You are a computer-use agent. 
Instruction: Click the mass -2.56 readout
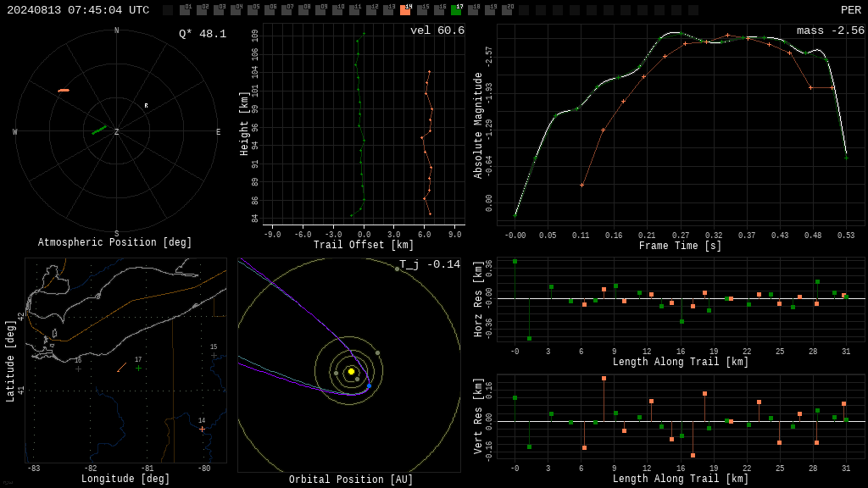pos(831,30)
